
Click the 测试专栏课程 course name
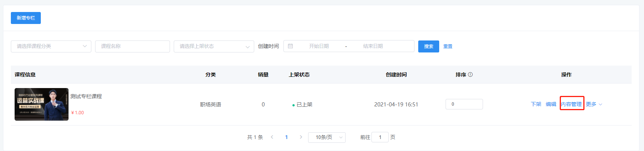(x=86, y=96)
